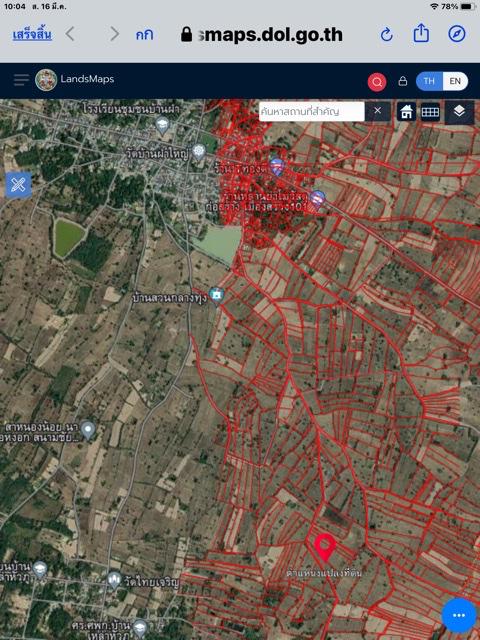Clear the place search field
The image size is (480, 640).
(x=378, y=111)
